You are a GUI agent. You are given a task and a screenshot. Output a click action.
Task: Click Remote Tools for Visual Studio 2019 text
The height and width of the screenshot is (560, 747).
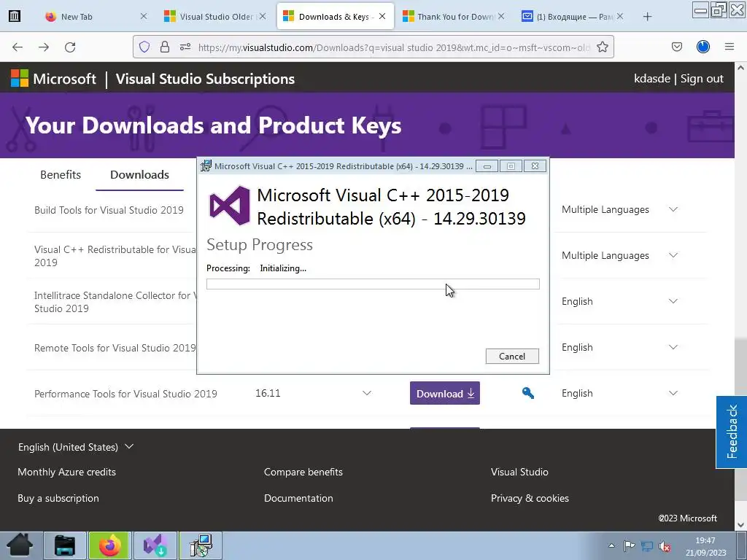(115, 348)
